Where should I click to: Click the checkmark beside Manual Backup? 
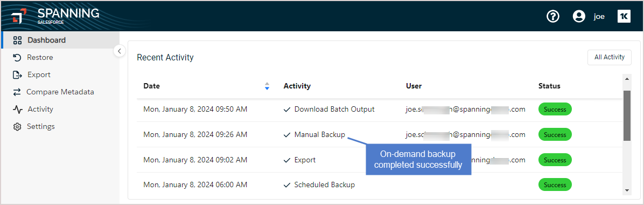(x=287, y=135)
